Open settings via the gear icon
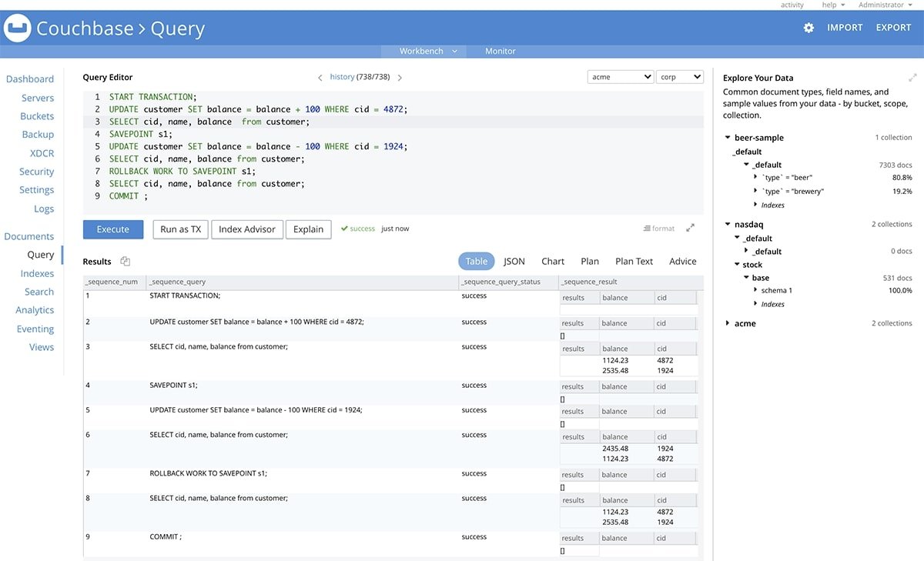The width and height of the screenshot is (924, 561). pyautogui.click(x=808, y=28)
